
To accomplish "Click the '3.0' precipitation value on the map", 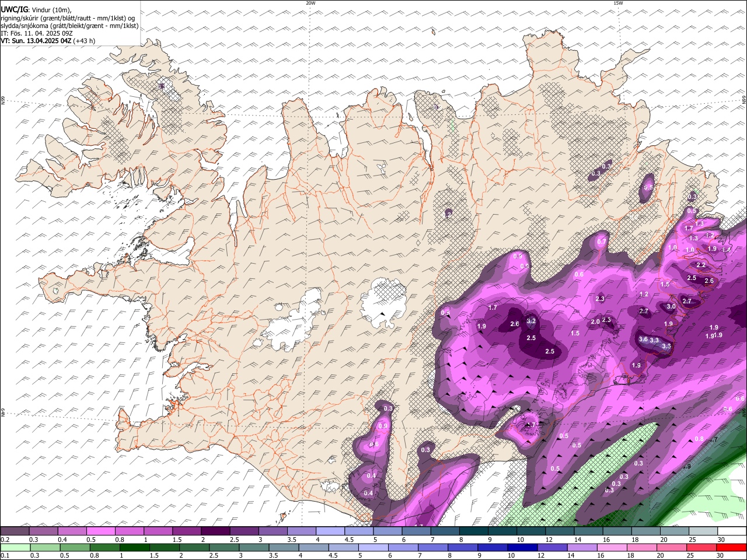I will point(671,307).
